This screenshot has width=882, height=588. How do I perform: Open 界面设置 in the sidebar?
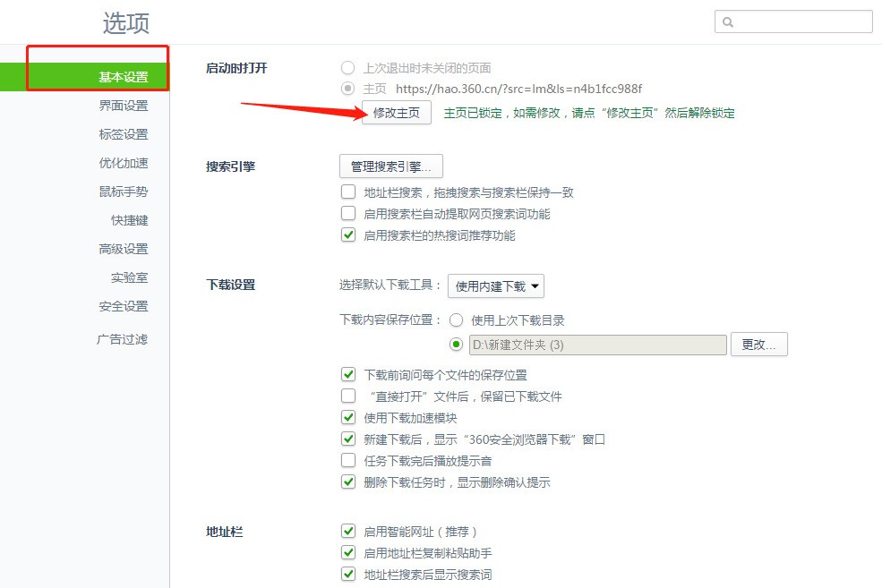click(123, 106)
